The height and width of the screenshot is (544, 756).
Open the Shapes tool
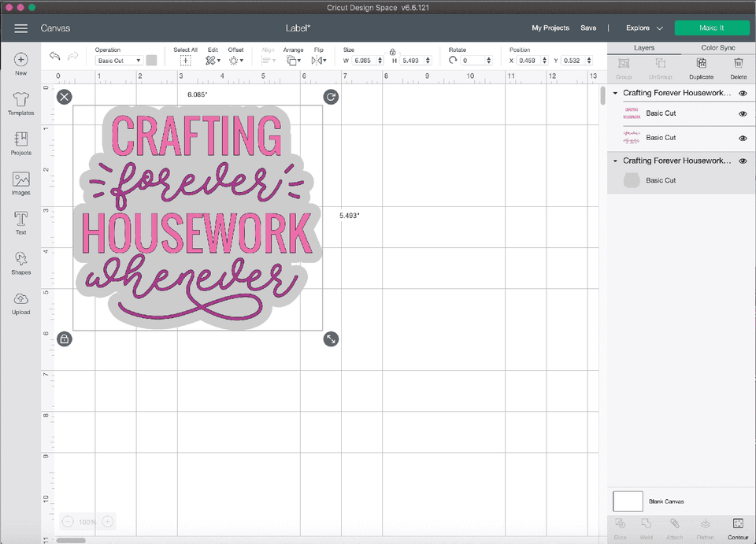pyautogui.click(x=20, y=262)
